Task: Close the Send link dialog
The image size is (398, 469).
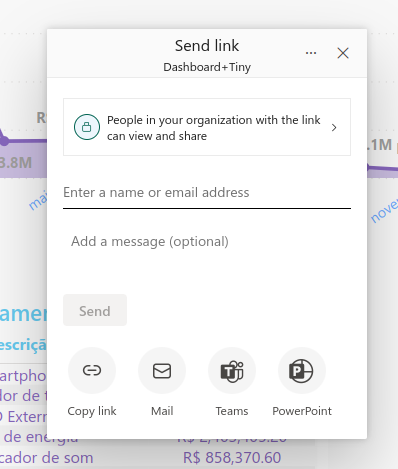Action: coord(343,53)
